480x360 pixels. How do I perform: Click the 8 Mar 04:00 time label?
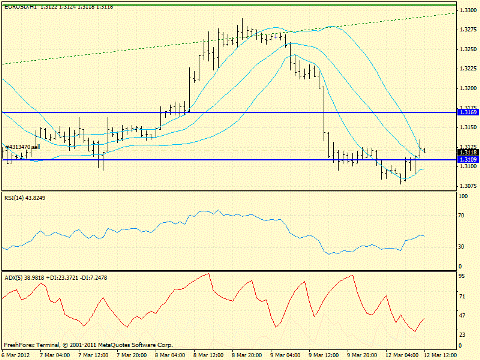(x=170, y=355)
